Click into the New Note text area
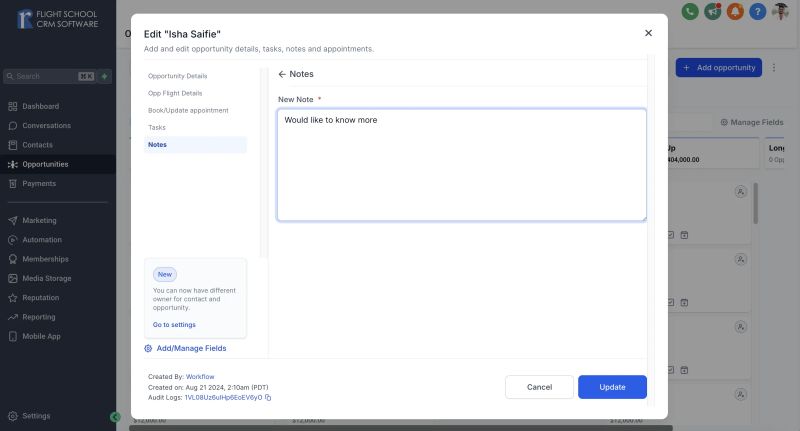Screen dimensions: 800x431 (x=461, y=165)
